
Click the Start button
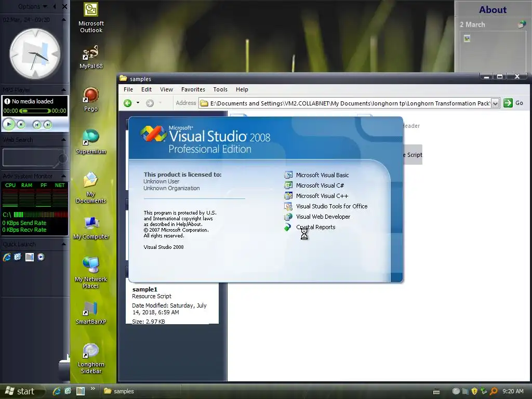click(21, 391)
